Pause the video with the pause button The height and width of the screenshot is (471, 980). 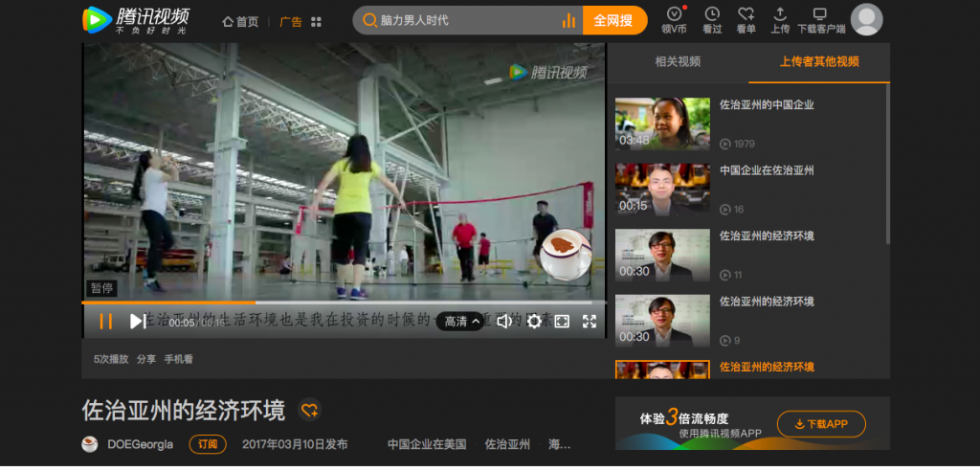click(105, 322)
